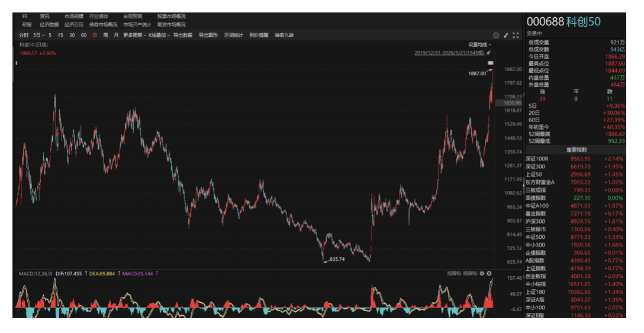Click the 导出数据 button
The image size is (644, 333).
pyautogui.click(x=183, y=36)
